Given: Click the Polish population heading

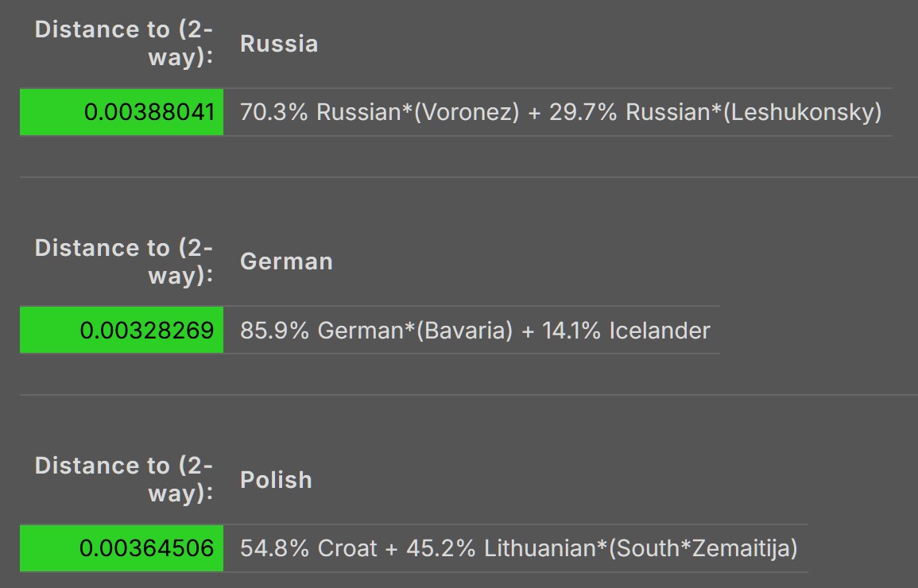Looking at the screenshot, I should pyautogui.click(x=276, y=480).
